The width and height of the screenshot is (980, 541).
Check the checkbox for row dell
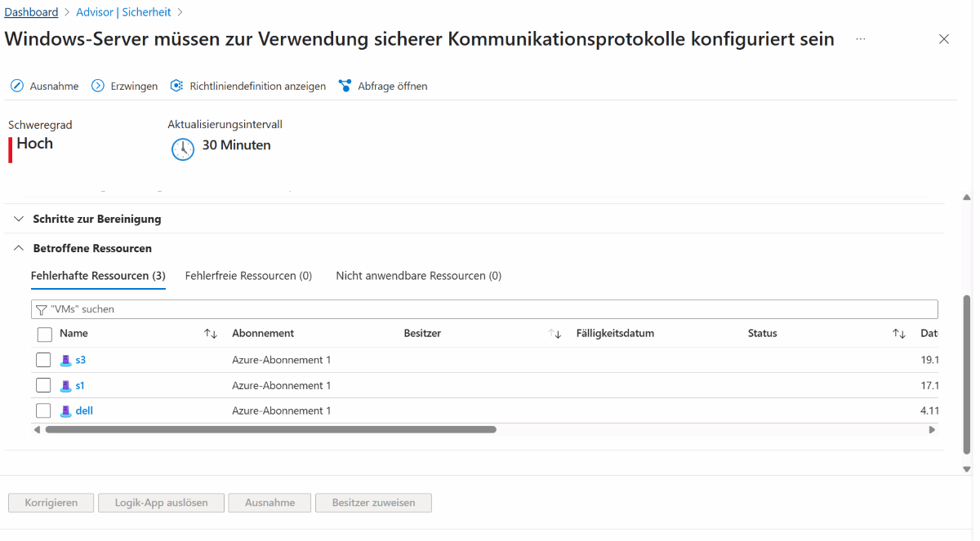click(43, 410)
